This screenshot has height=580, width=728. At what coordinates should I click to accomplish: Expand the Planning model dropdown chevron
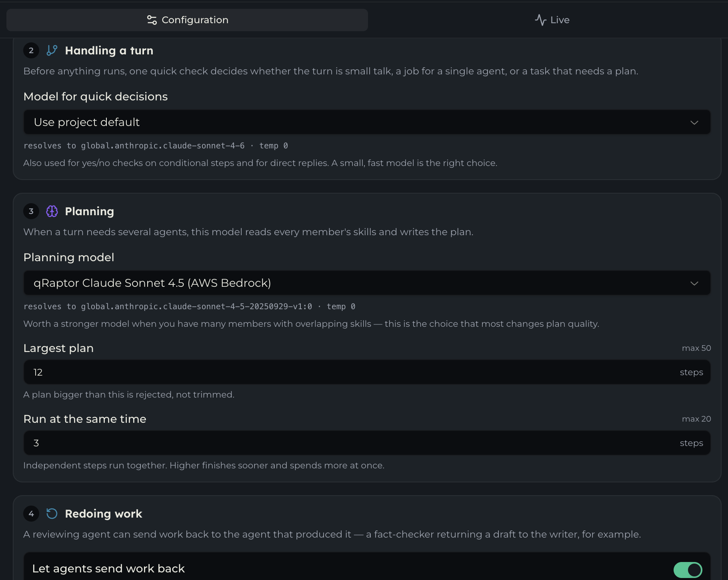(x=694, y=283)
